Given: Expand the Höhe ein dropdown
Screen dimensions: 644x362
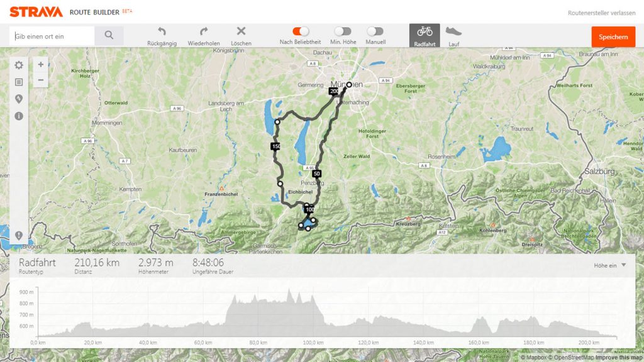Looking at the screenshot, I should click(610, 266).
